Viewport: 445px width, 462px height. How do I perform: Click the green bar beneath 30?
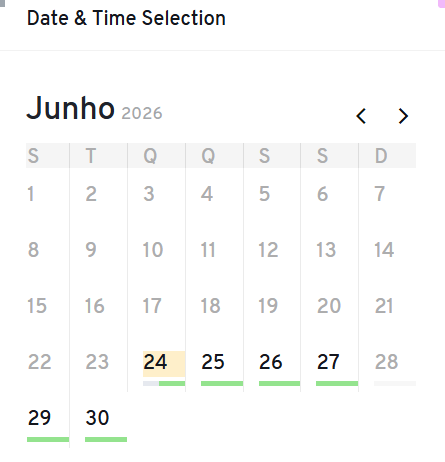coord(106,440)
